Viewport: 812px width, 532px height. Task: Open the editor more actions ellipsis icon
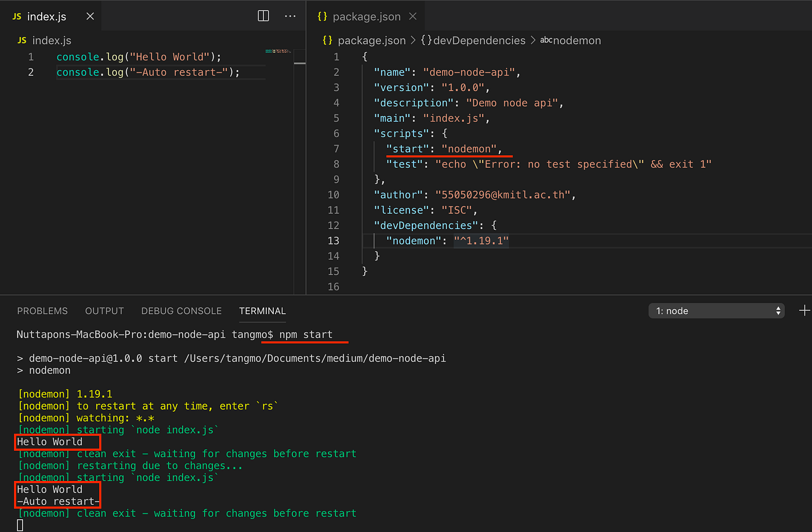(x=290, y=16)
